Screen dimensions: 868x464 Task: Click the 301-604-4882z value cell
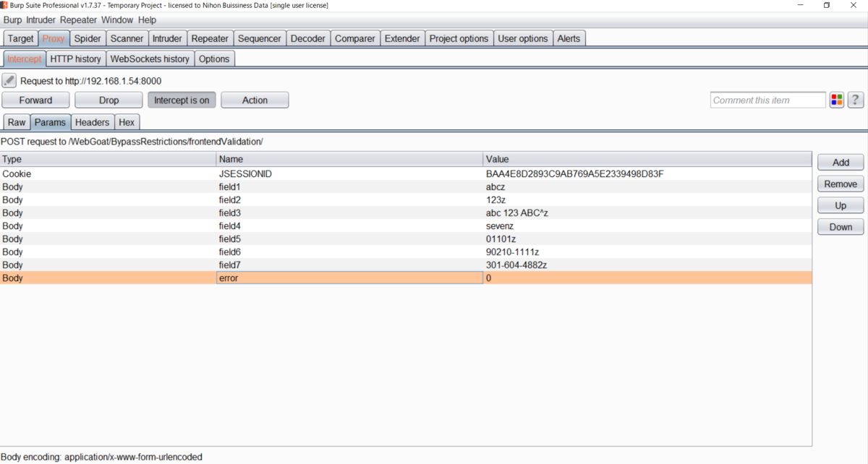[x=647, y=265]
